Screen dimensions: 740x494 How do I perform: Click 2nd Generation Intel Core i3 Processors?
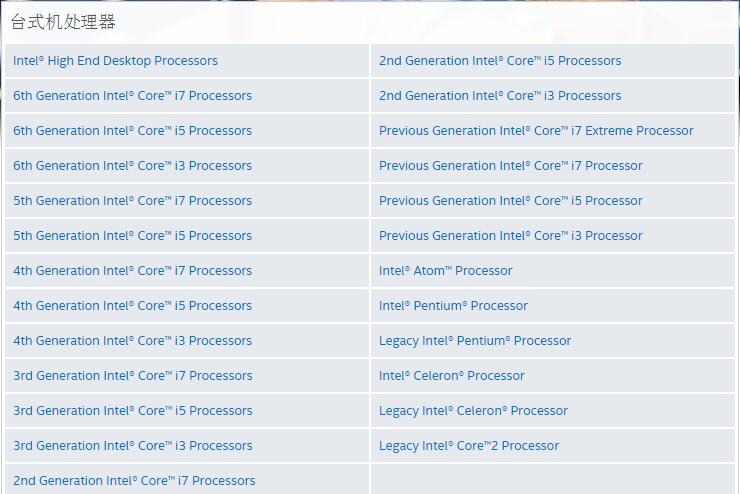500,96
